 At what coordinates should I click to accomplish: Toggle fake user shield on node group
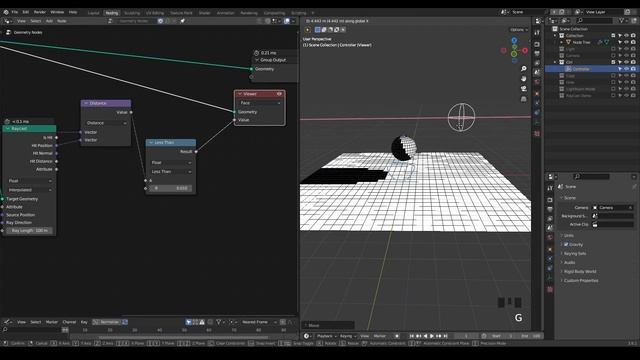click(160, 21)
